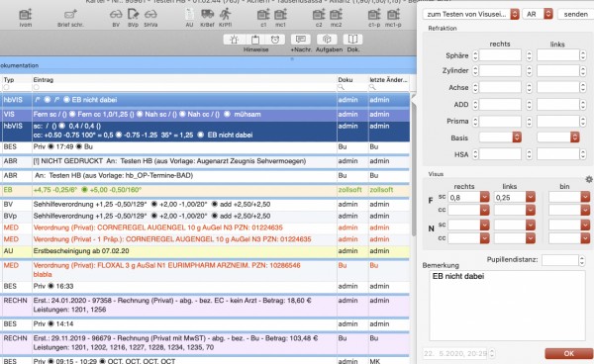Click the date stepper next to 22. 5.2020
The width and height of the screenshot is (594, 364).
(x=492, y=353)
